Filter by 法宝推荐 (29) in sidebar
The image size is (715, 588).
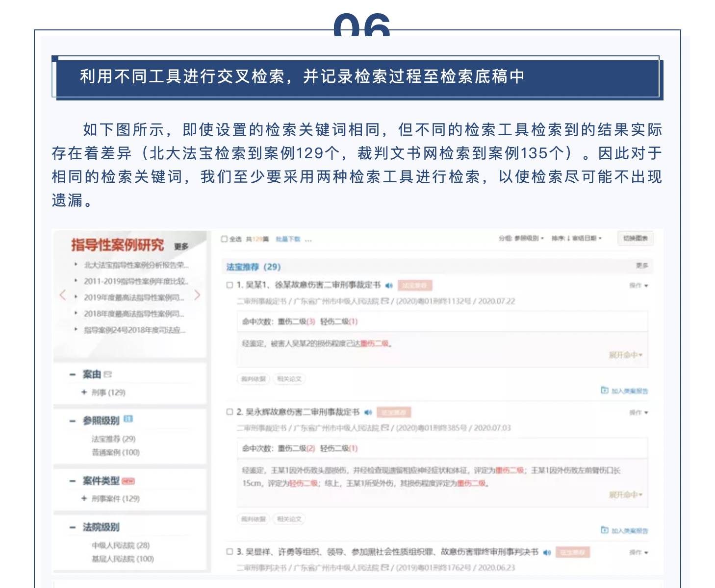113,439
